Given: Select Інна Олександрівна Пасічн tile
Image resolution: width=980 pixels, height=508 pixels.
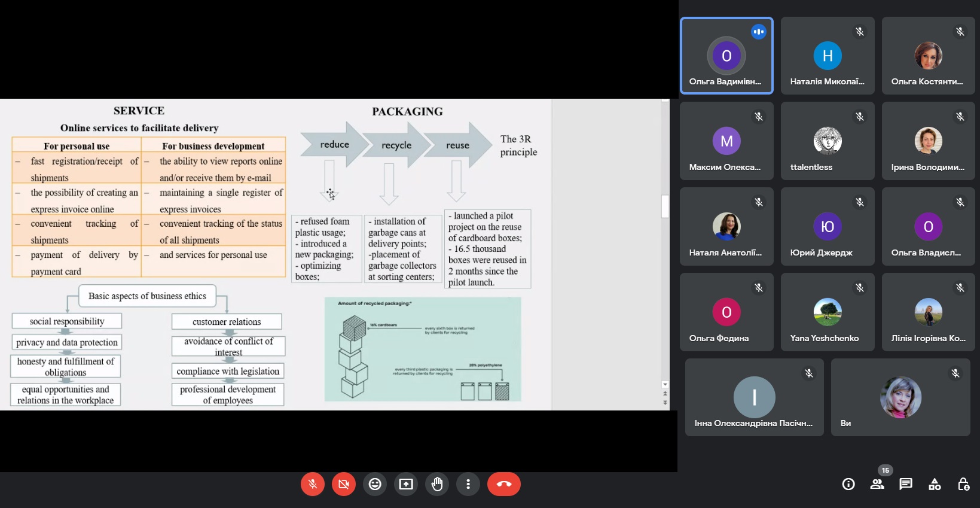Looking at the screenshot, I should click(x=754, y=397).
